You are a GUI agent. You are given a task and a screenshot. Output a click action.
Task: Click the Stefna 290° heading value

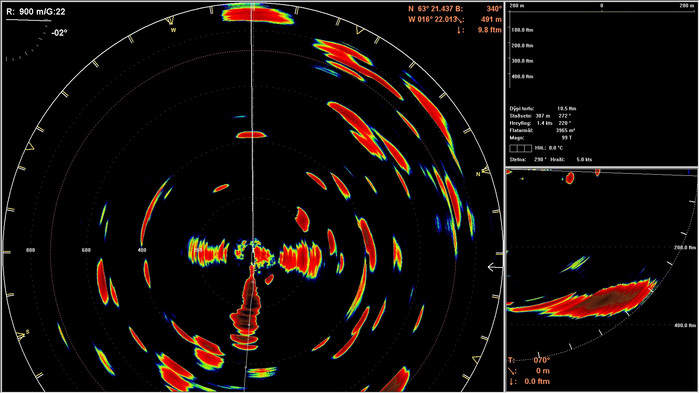pos(540,160)
